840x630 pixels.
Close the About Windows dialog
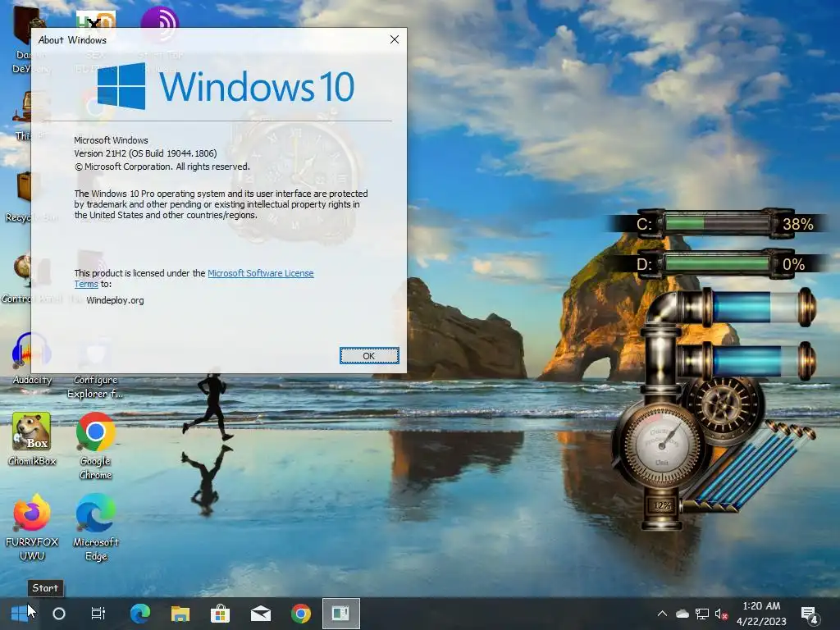click(395, 39)
